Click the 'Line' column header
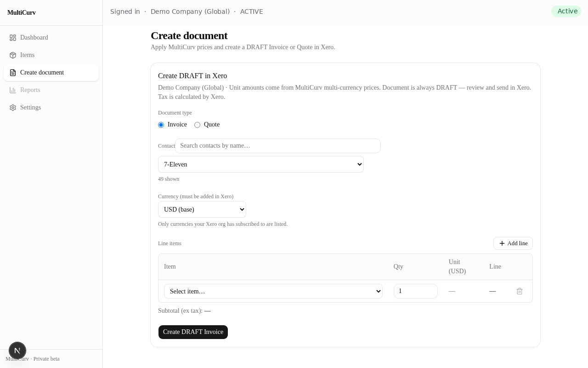Screen dimensions: 588x368 (495, 267)
